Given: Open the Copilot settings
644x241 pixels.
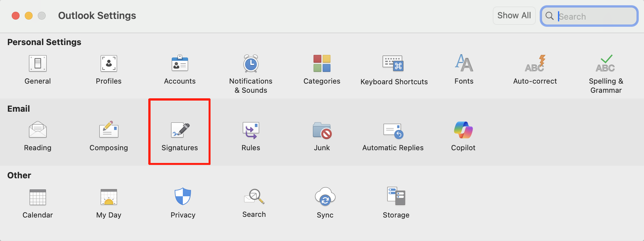Looking at the screenshot, I should (463, 130).
